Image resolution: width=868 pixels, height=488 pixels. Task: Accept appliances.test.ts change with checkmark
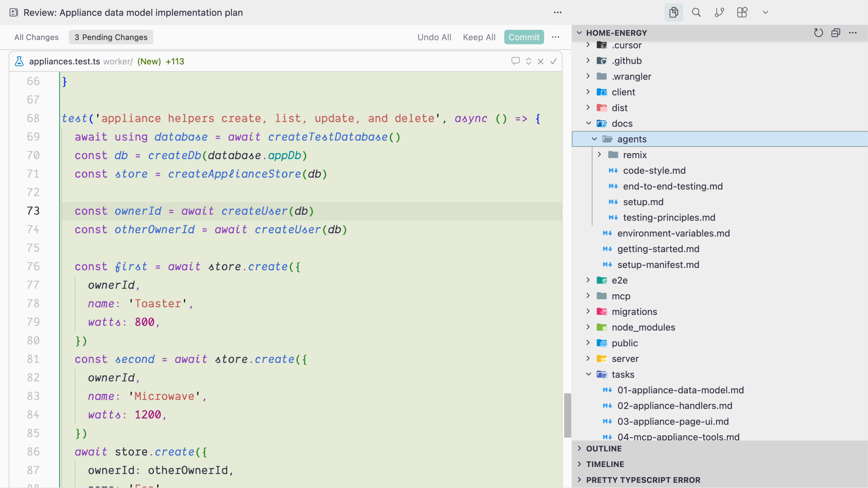pos(553,61)
